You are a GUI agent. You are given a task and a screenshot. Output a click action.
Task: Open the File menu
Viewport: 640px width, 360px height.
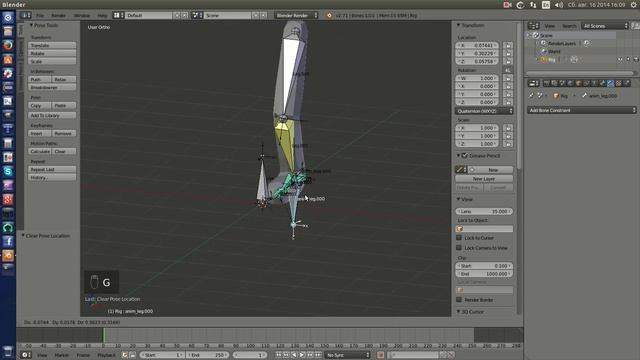40,16
